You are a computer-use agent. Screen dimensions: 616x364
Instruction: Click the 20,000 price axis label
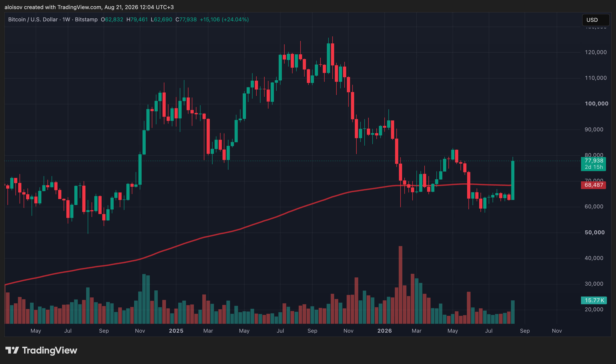pos(594,309)
